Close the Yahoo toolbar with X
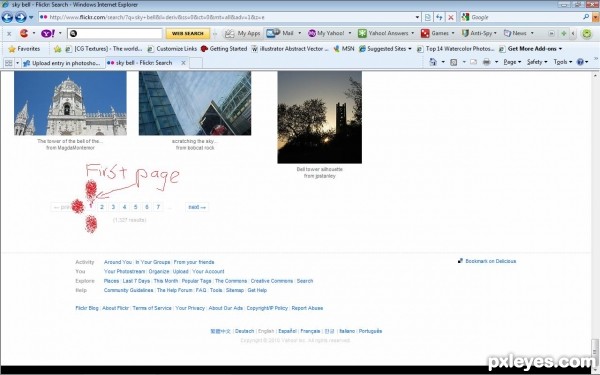Image resolution: width=600 pixels, height=375 pixels. tap(9, 34)
